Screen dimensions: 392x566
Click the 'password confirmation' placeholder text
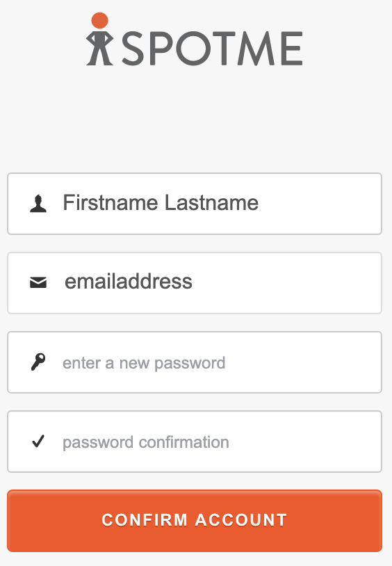[146, 442]
